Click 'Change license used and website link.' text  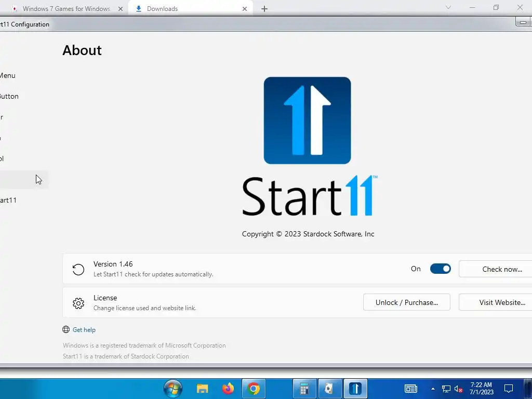tap(145, 308)
